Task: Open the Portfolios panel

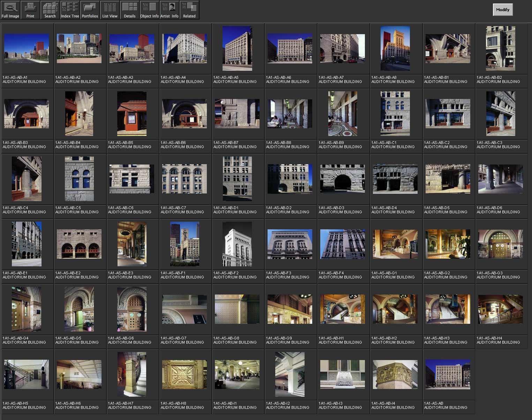Action: click(x=90, y=10)
